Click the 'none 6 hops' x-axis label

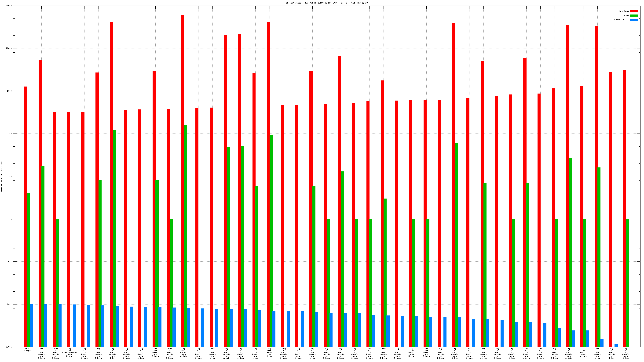(27, 350)
